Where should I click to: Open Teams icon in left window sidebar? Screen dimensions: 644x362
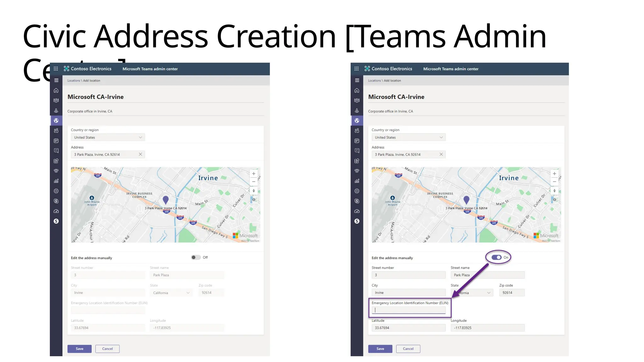[x=56, y=101]
